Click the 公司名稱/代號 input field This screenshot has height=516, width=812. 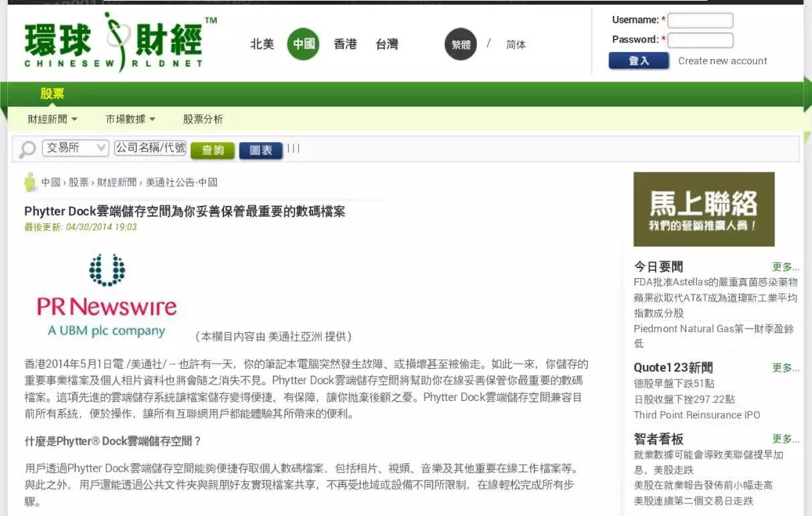coord(150,148)
